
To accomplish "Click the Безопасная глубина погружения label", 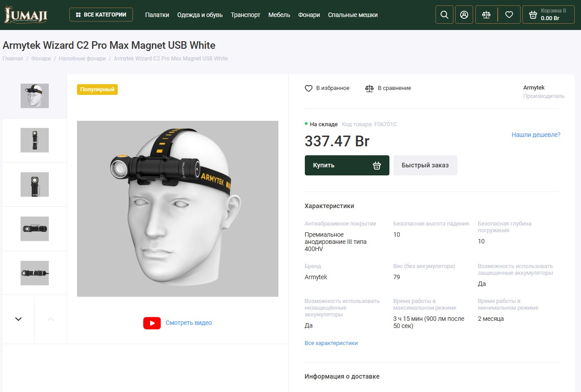I will (504, 227).
